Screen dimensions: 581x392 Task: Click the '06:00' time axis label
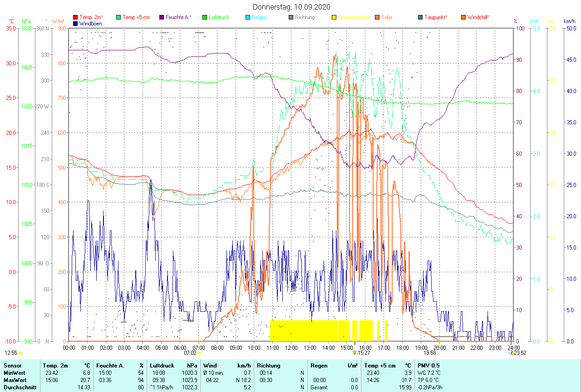coord(180,348)
